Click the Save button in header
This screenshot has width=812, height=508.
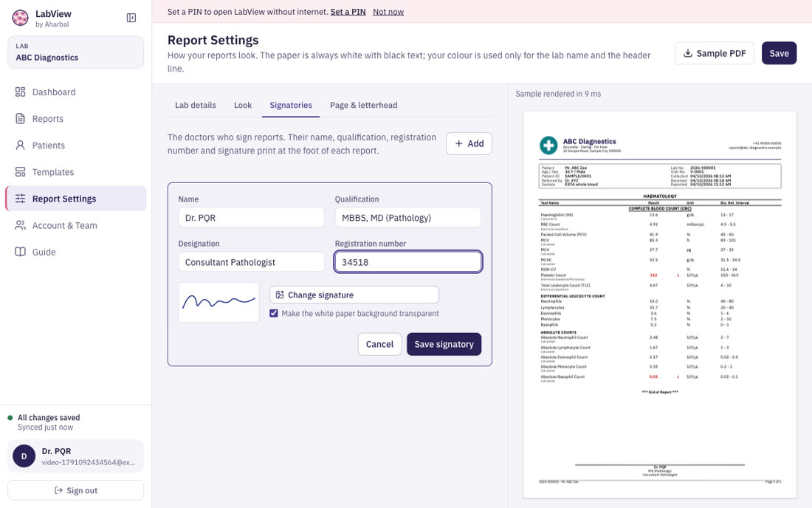tap(779, 53)
